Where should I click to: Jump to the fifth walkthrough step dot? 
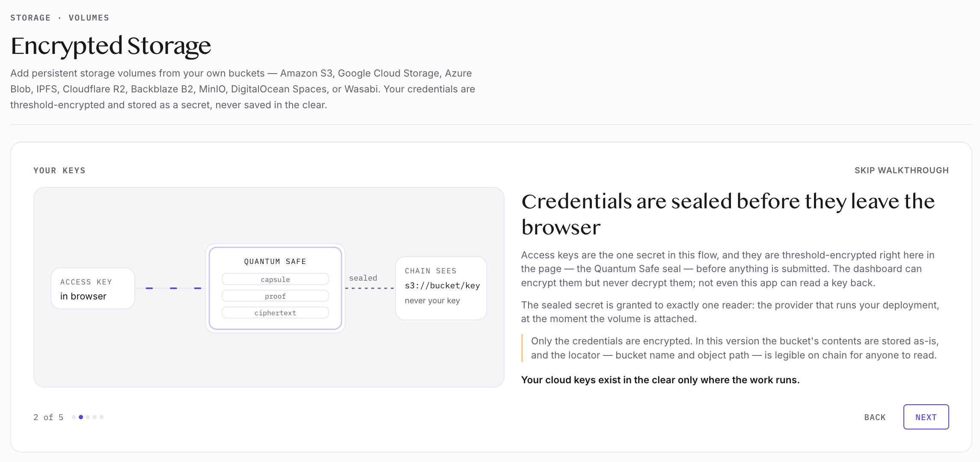[x=101, y=417]
